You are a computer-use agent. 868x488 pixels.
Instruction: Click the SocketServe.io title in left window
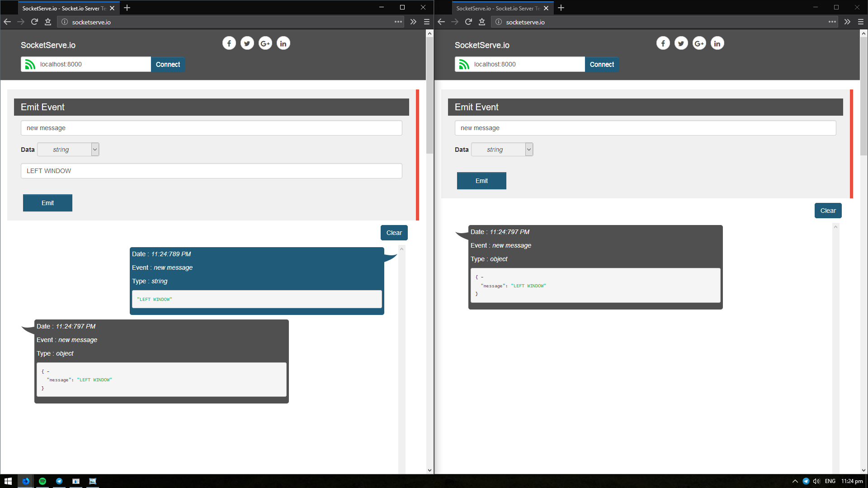click(48, 45)
